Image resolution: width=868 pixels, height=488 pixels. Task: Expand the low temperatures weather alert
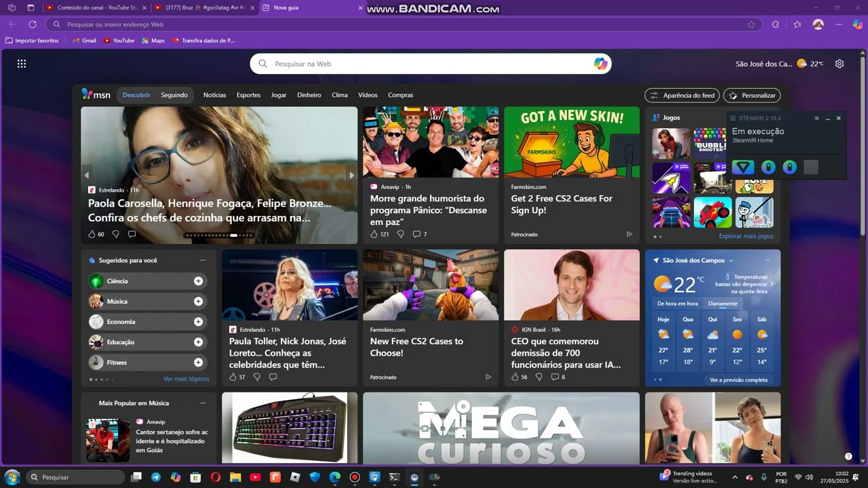(772, 284)
